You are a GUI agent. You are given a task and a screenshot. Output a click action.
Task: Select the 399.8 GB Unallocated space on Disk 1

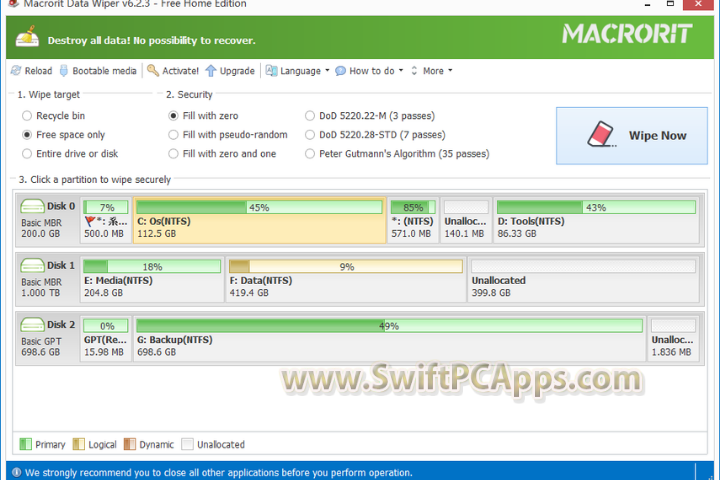583,279
